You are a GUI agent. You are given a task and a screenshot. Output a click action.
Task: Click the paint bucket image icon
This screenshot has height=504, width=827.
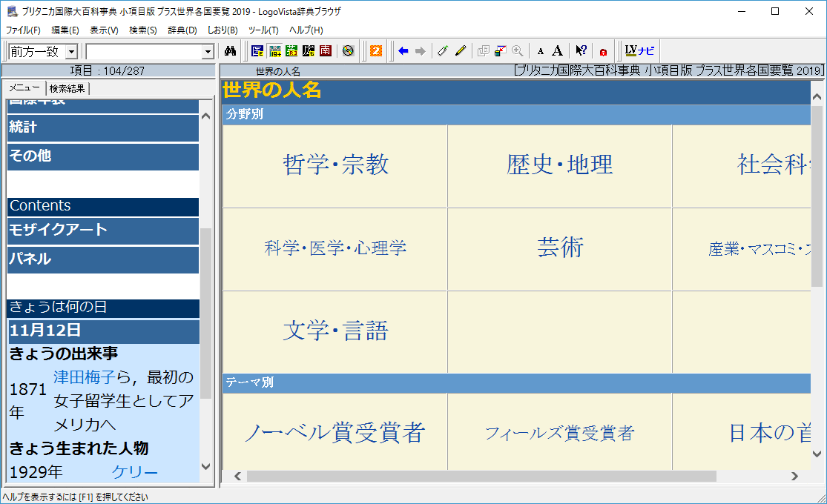[x=501, y=51]
